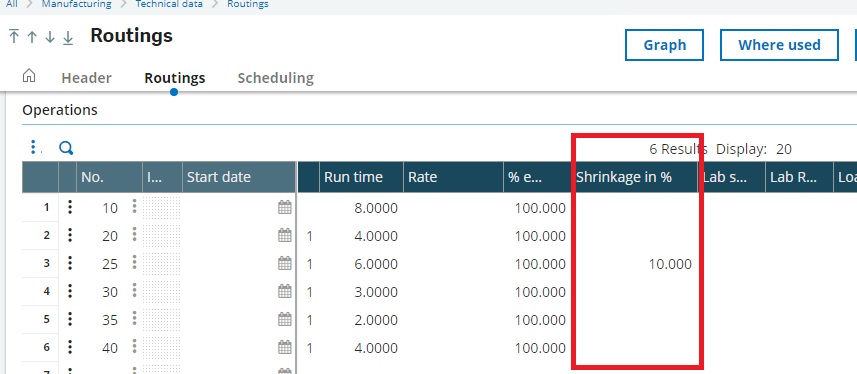Viewport: 857px width, 374px height.
Task: Open the Graph button
Action: click(x=664, y=45)
